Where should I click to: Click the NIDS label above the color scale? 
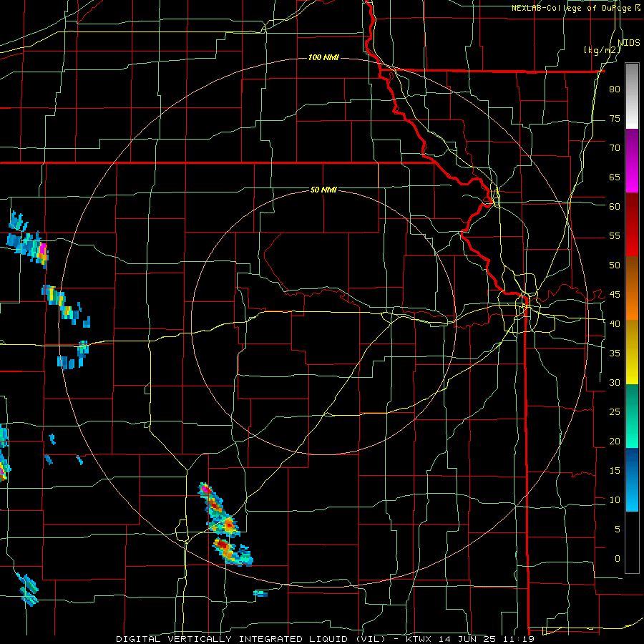point(629,42)
